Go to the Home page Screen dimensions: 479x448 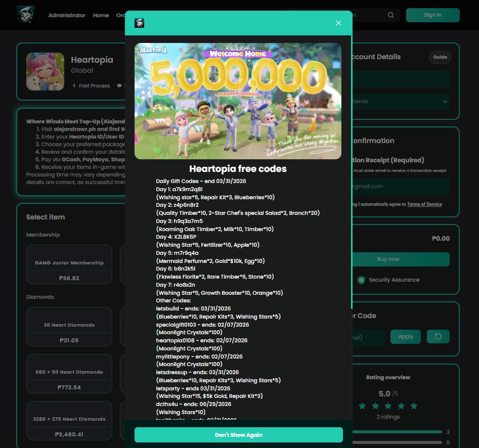(101, 15)
